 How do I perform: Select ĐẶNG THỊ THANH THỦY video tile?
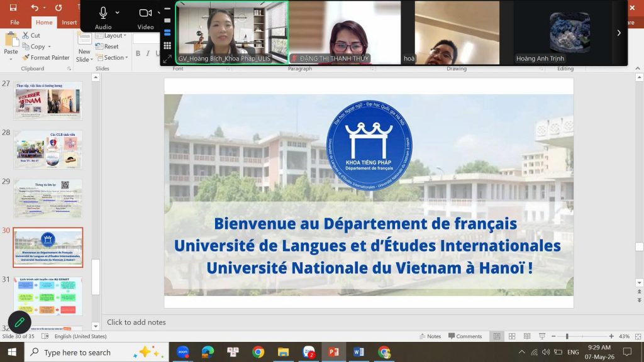[345, 33]
